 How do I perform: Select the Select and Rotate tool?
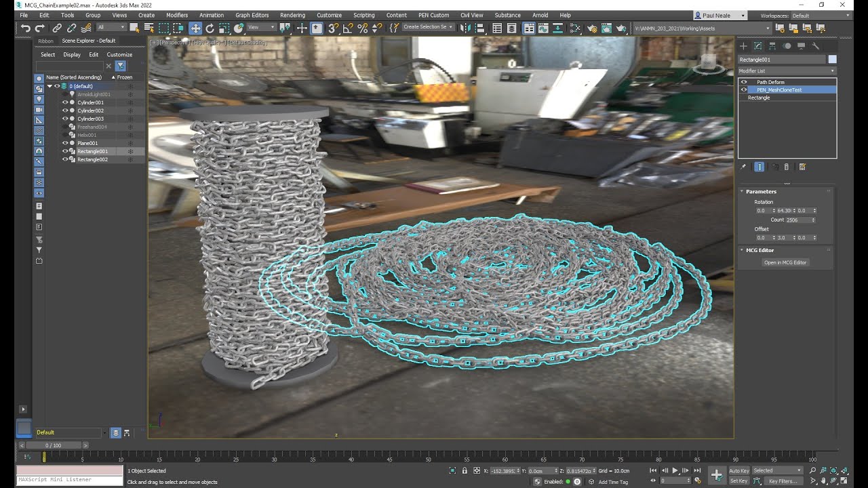(x=210, y=28)
